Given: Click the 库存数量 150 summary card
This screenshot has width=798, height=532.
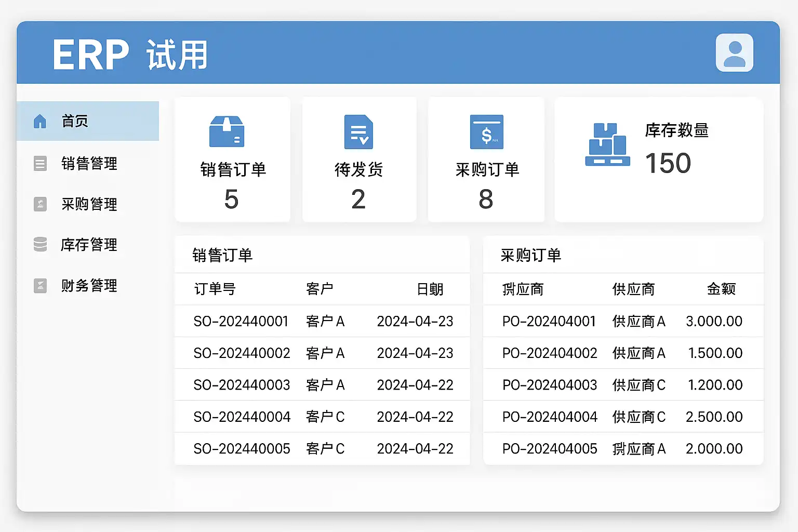Looking at the screenshot, I should (658, 159).
